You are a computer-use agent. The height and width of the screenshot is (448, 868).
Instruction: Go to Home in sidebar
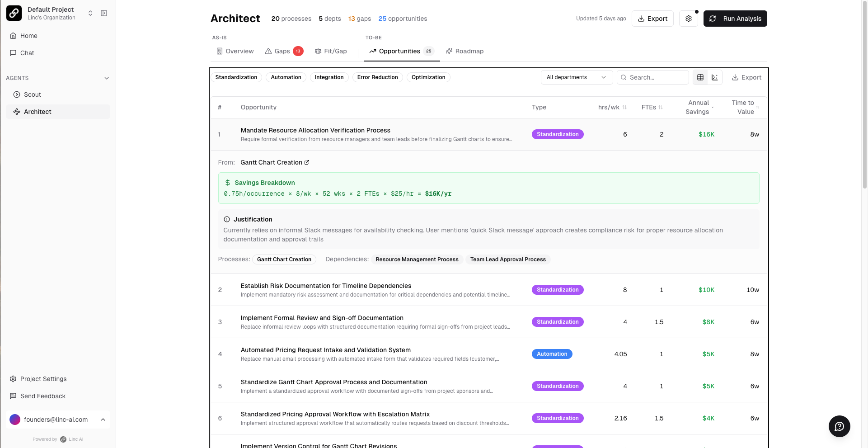pyautogui.click(x=29, y=36)
